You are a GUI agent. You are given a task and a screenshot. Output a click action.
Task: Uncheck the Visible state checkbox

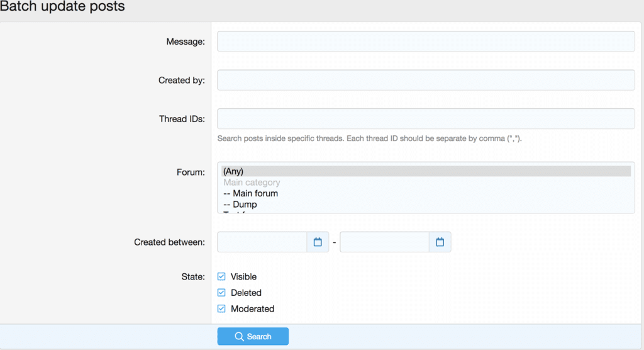point(221,276)
